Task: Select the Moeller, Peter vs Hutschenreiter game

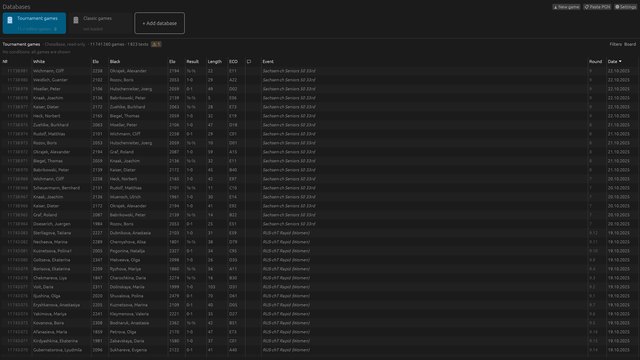Action: point(320,89)
